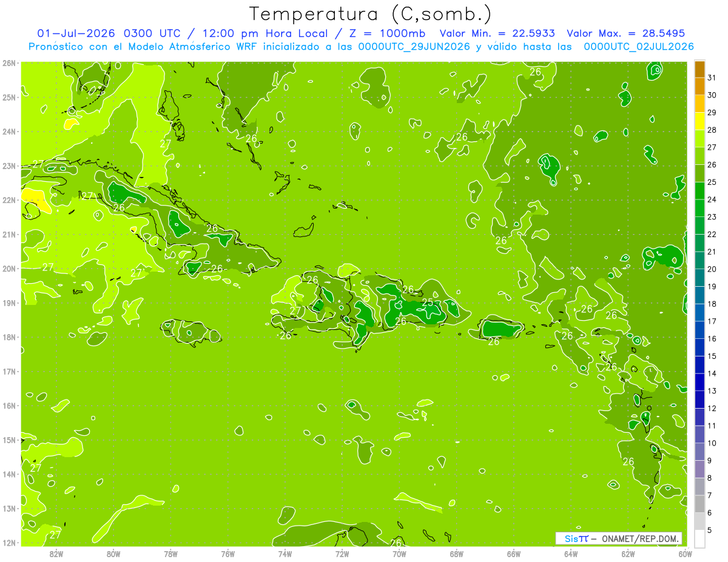Click the purple legend swatch between 8 and 9
The width and height of the screenshot is (728, 562).
pyautogui.click(x=699, y=469)
